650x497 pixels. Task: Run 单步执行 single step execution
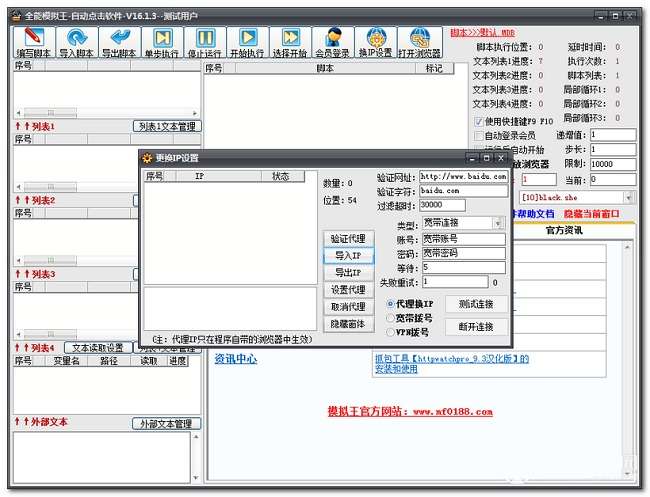click(162, 42)
